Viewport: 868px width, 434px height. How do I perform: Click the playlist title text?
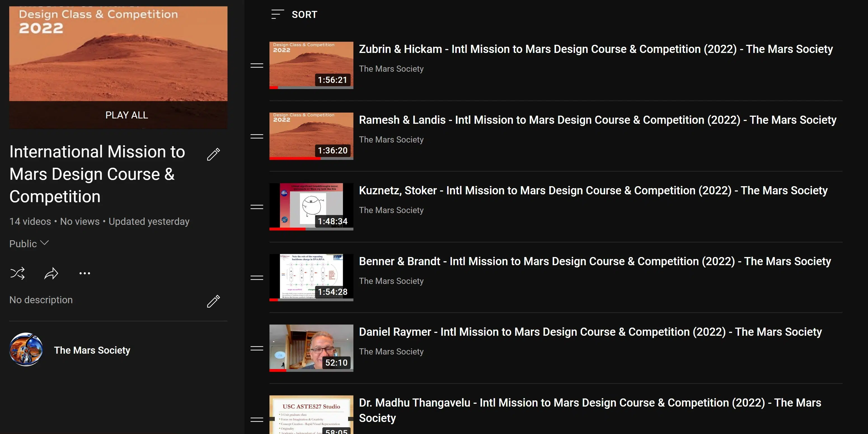pos(97,174)
